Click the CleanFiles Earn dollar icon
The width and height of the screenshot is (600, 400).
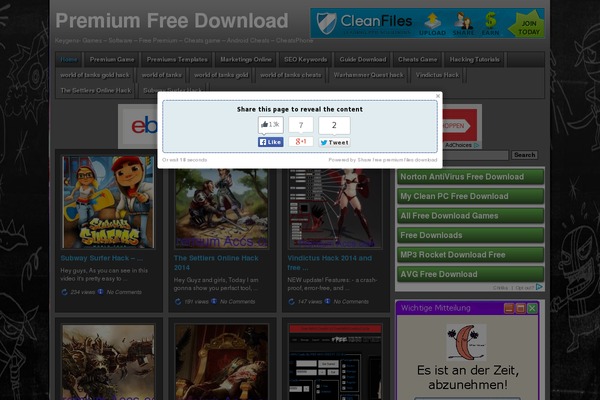490,24
